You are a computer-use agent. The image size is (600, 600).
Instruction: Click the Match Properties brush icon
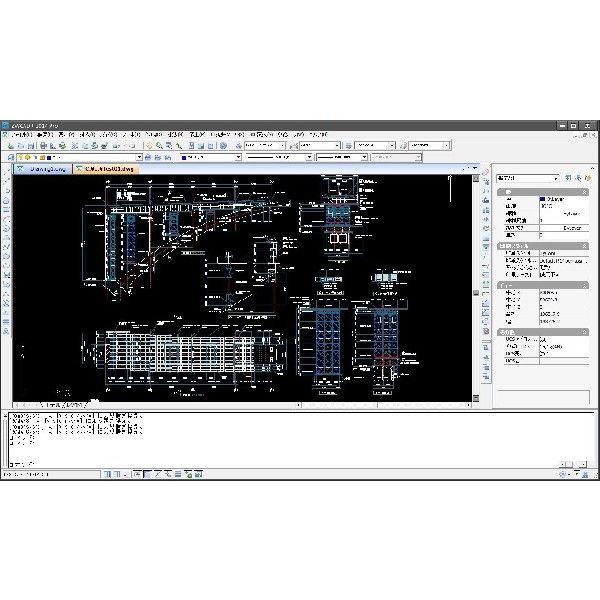coord(104,146)
